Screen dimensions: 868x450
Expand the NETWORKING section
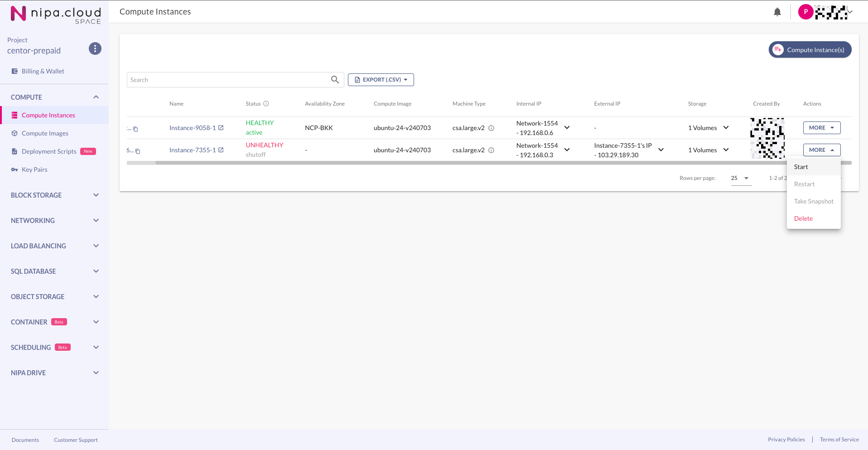[x=96, y=220]
